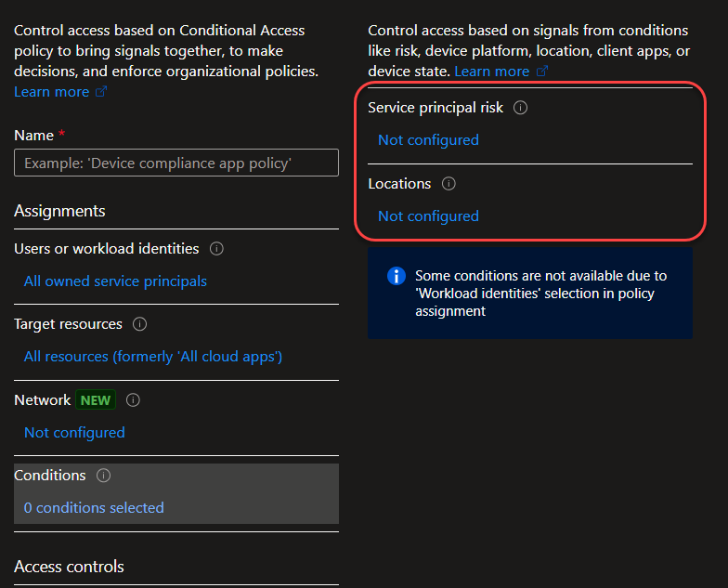
Task: Click blue info icon in notification banner
Action: tap(396, 276)
